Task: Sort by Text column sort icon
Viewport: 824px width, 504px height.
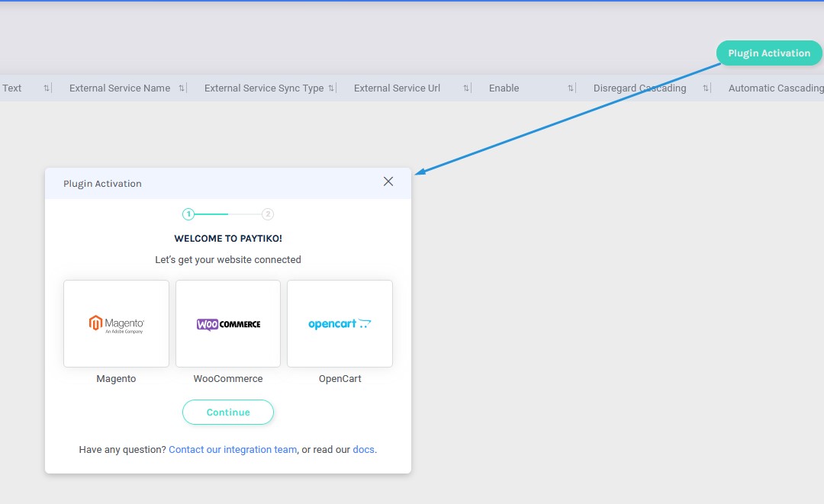Action: pyautogui.click(x=47, y=88)
